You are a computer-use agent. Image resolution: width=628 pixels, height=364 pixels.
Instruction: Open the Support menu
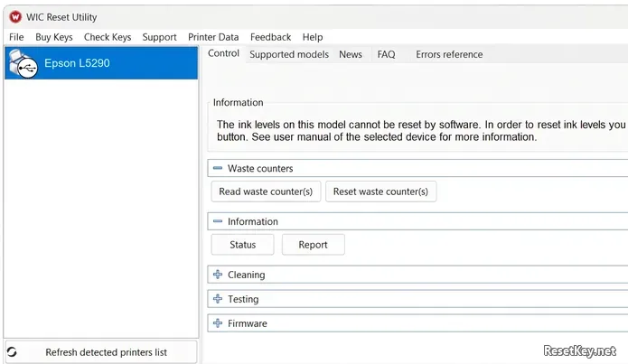pos(159,37)
